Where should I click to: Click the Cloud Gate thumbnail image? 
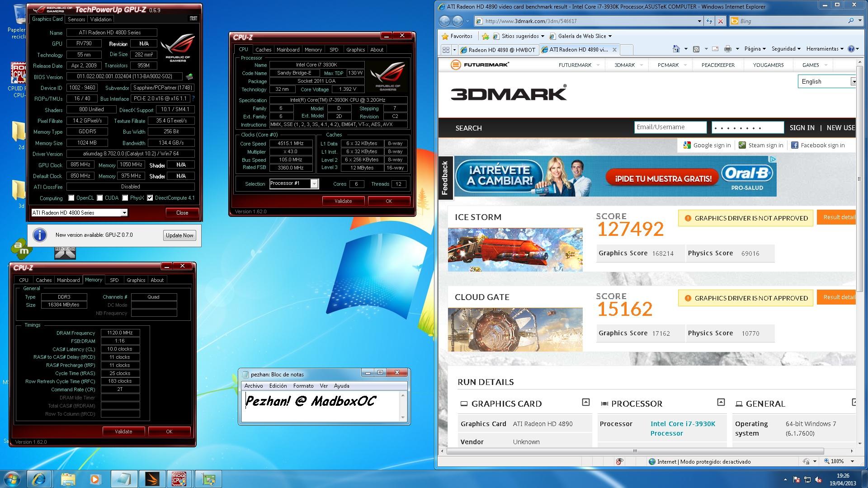515,329
